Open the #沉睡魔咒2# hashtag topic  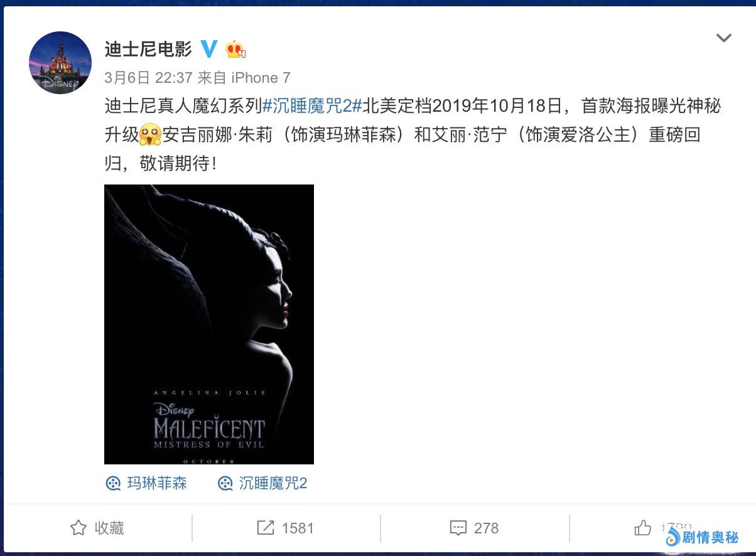311,106
